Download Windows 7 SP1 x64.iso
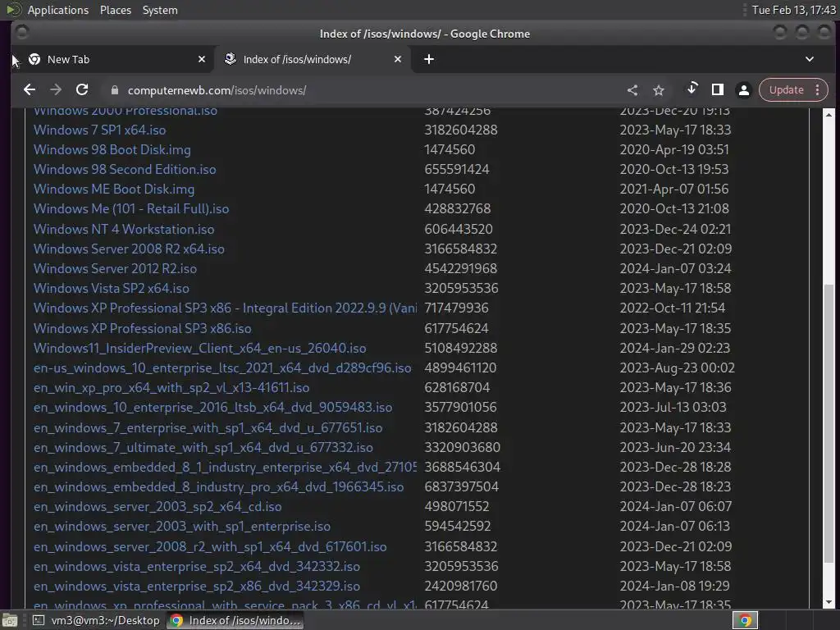This screenshot has height=630, width=840. (x=99, y=130)
